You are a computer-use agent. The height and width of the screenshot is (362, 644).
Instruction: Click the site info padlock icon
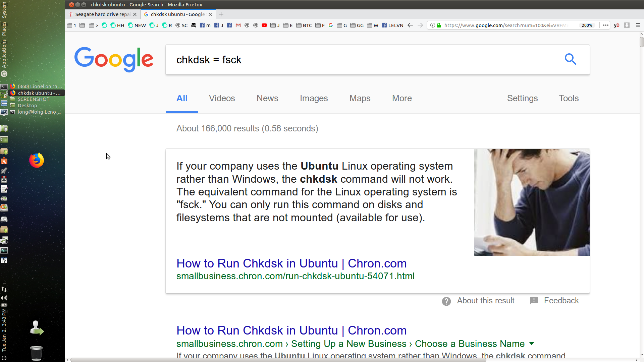[439, 25]
